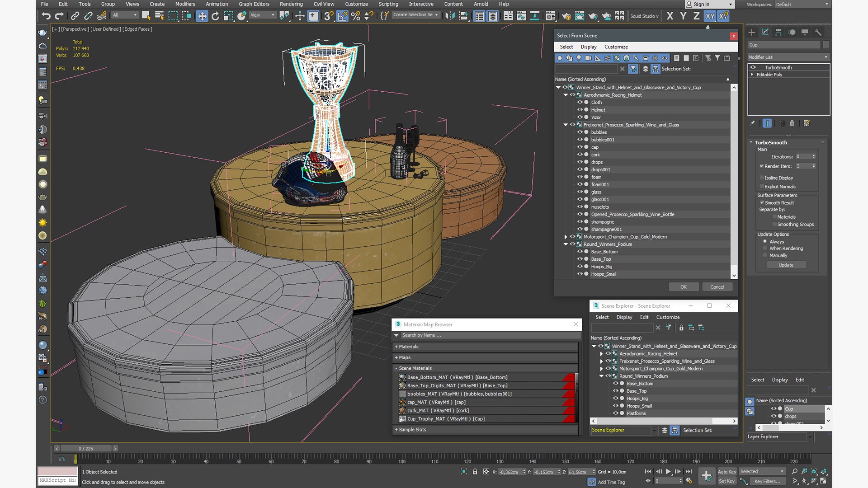Viewport: 868px width, 488px height.
Task: Expand Motorsport_Champion_Cup_Gold_Modern in Select From Scene
Action: pos(566,237)
